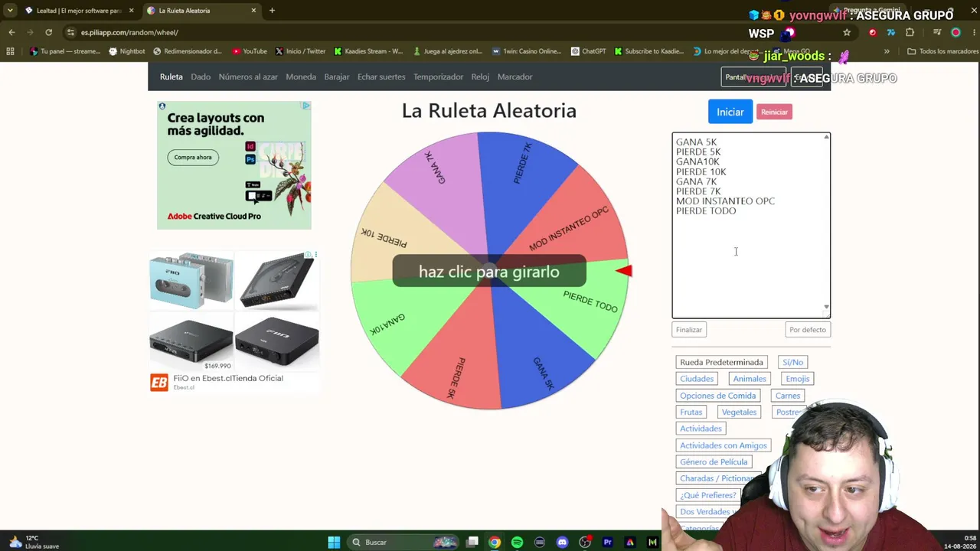Open the Barajar page
The height and width of the screenshot is (551, 980).
pyautogui.click(x=337, y=77)
